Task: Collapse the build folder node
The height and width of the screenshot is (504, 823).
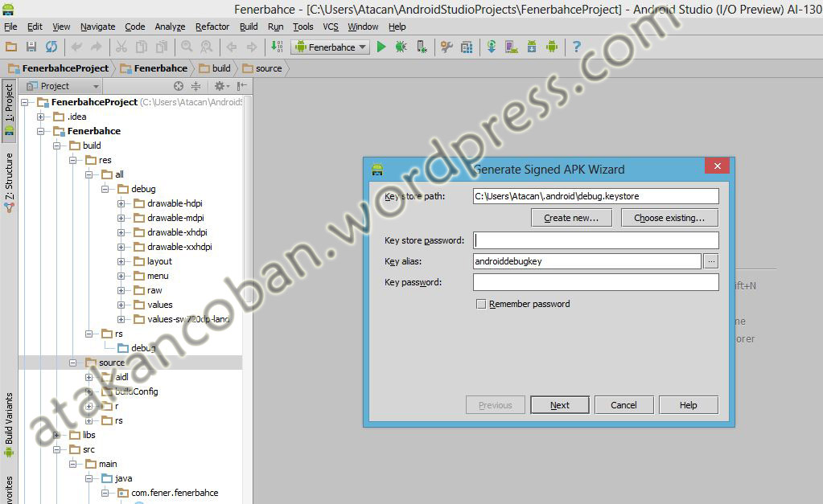Action: (x=56, y=145)
